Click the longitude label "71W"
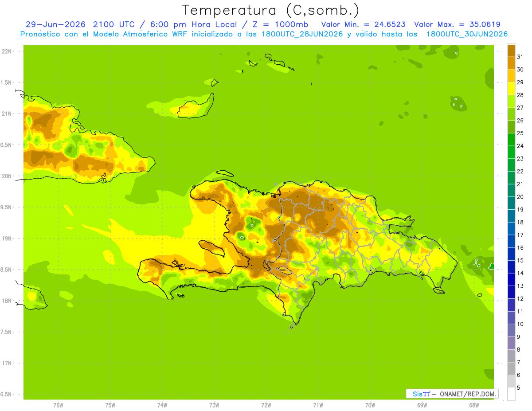Image resolution: width=532 pixels, height=411 pixels. pos(318,405)
